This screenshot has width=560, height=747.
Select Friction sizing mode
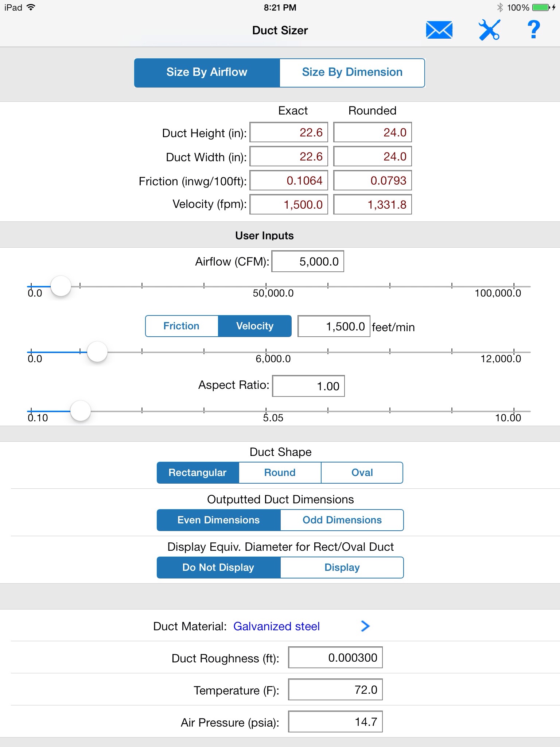(182, 326)
